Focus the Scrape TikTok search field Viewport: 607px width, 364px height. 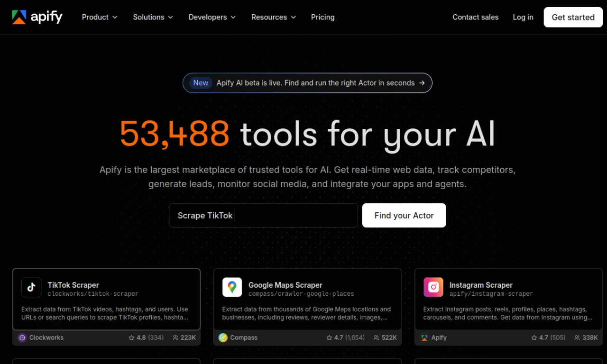tap(264, 215)
